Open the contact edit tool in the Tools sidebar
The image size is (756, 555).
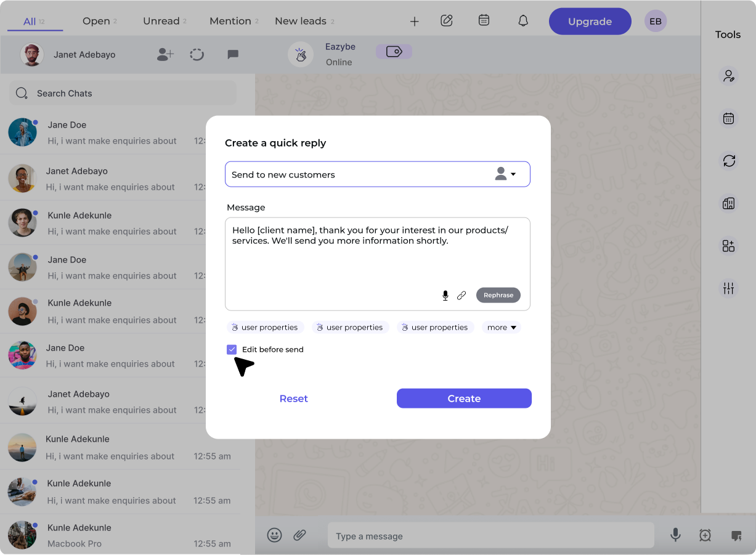[729, 75]
